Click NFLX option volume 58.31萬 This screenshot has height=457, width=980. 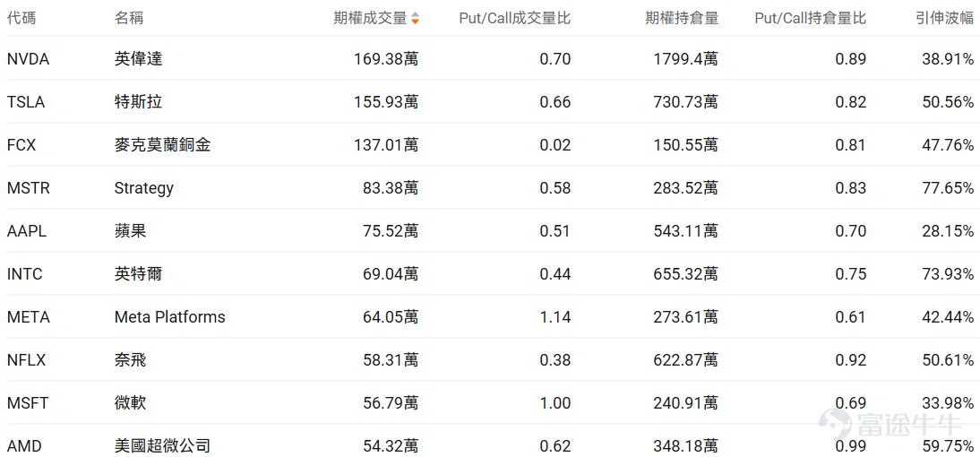point(391,360)
